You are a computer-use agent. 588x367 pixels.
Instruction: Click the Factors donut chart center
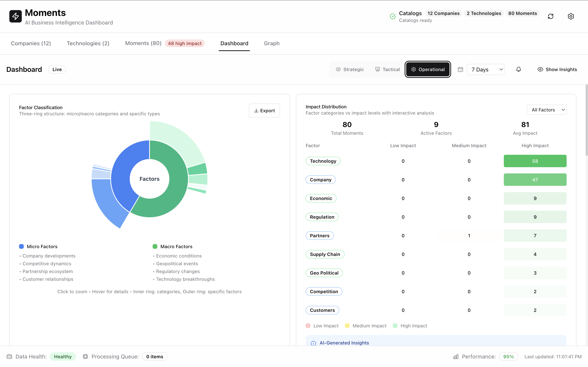(149, 179)
